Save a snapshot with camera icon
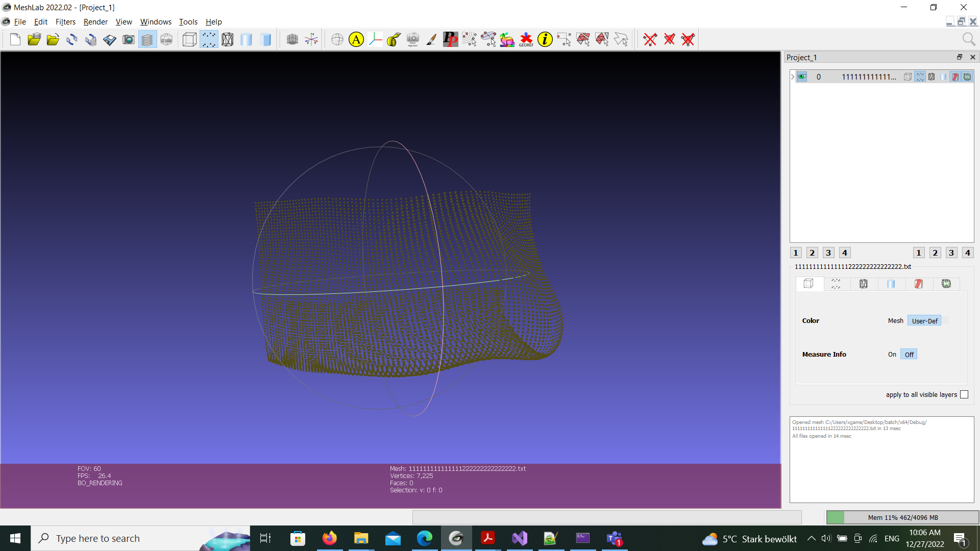Image resolution: width=980 pixels, height=551 pixels. point(129,39)
